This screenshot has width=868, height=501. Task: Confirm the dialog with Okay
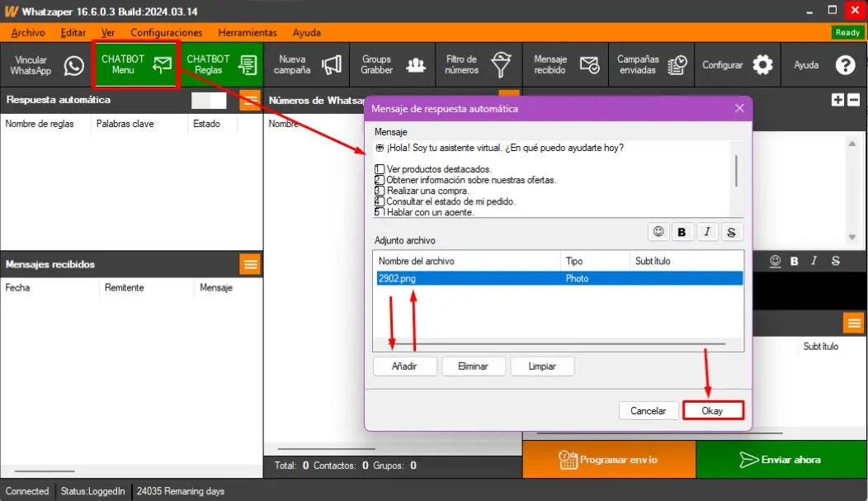713,410
